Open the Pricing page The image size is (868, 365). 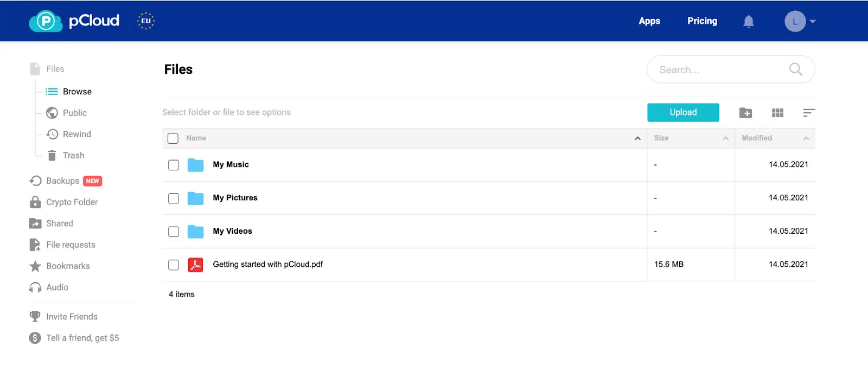point(702,21)
